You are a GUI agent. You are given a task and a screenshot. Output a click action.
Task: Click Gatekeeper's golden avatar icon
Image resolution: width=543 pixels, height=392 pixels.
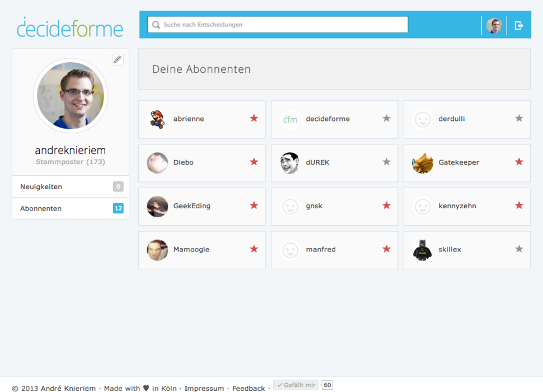click(x=422, y=163)
